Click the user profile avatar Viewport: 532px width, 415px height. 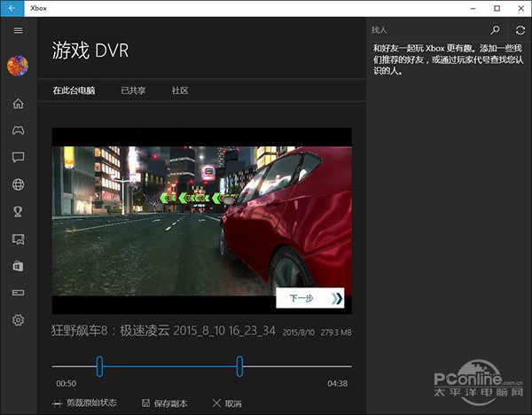[18, 67]
